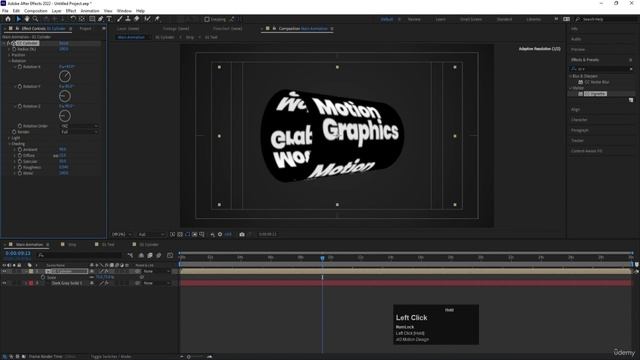Open the File menu
Image resolution: width=640 pixels, height=360 pixels.
[x=5, y=11]
